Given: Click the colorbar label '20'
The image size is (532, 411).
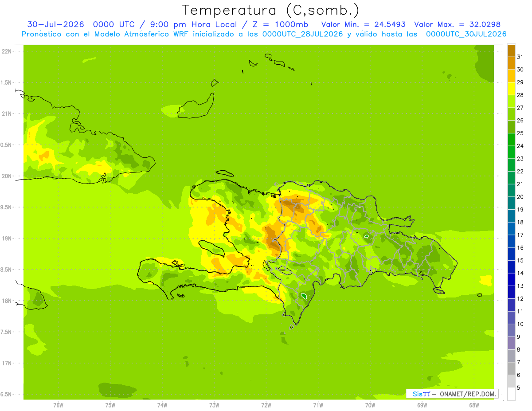Looking at the screenshot, I should pyautogui.click(x=520, y=197).
